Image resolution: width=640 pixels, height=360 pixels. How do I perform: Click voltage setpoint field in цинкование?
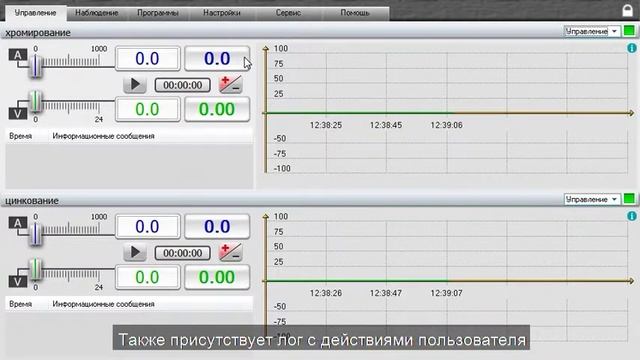pyautogui.click(x=147, y=278)
